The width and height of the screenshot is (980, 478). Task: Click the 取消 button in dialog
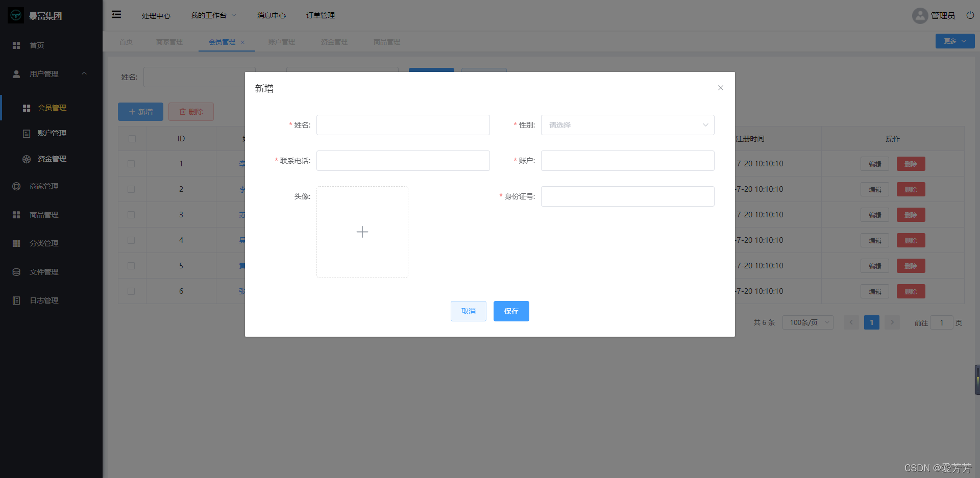[469, 311]
